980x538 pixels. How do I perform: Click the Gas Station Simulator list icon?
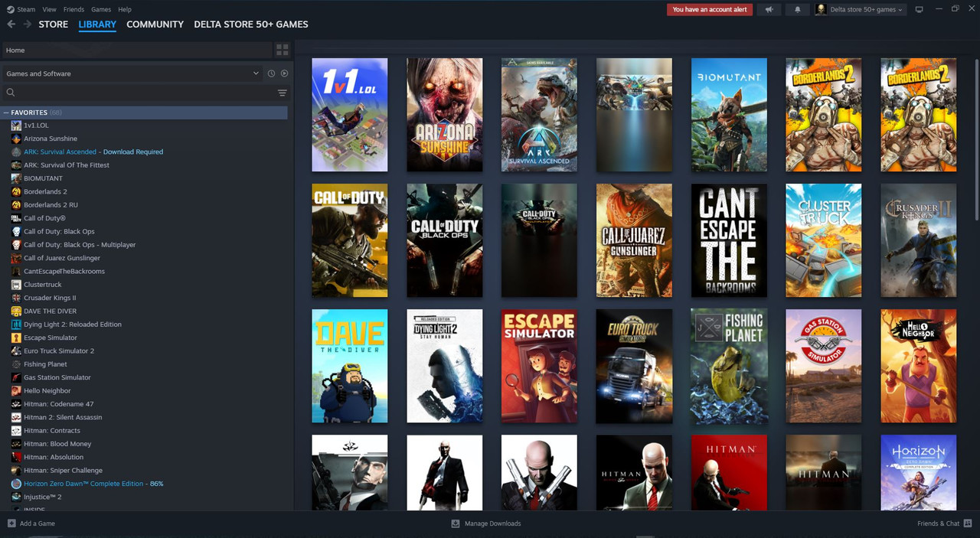16,377
